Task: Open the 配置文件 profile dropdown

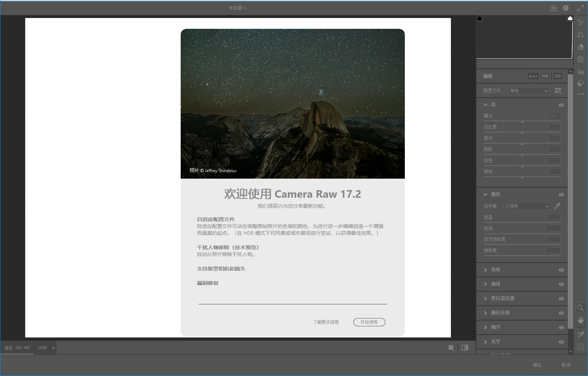Action: [528, 91]
